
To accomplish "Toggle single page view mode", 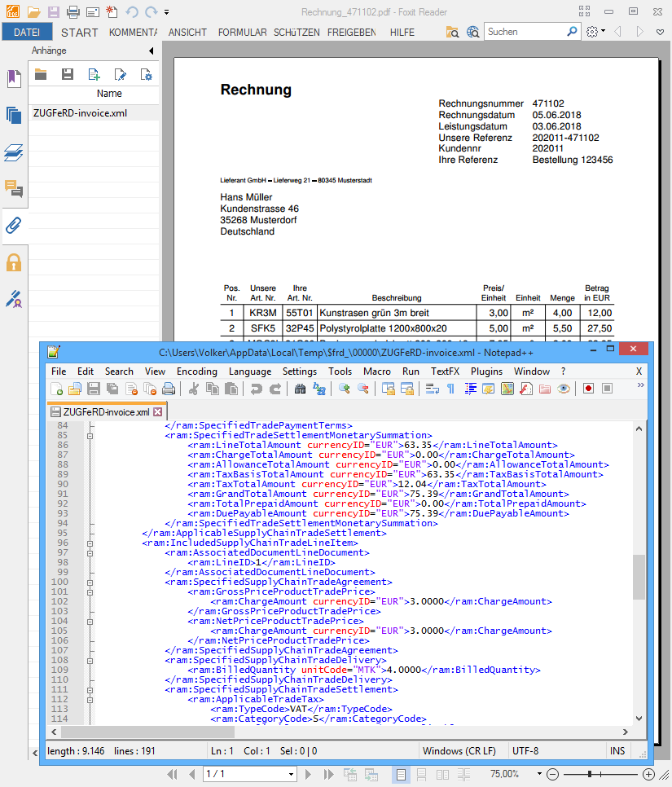I will 402,773.
